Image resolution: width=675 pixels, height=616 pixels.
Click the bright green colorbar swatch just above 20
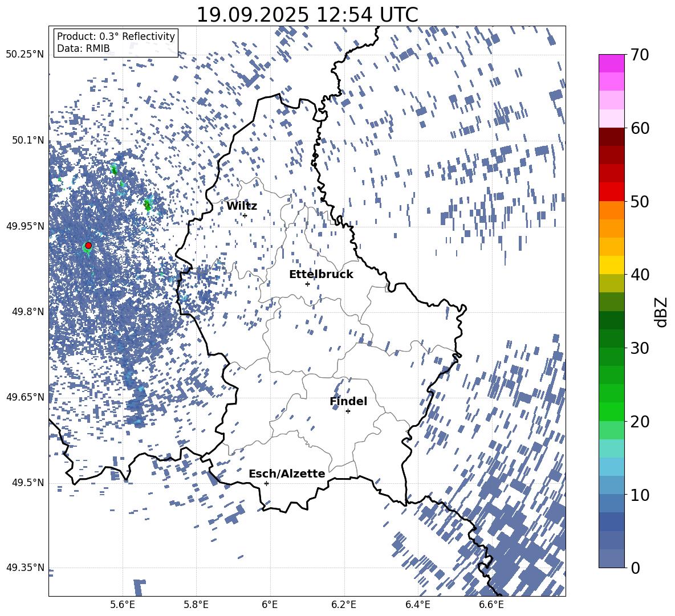(x=612, y=411)
